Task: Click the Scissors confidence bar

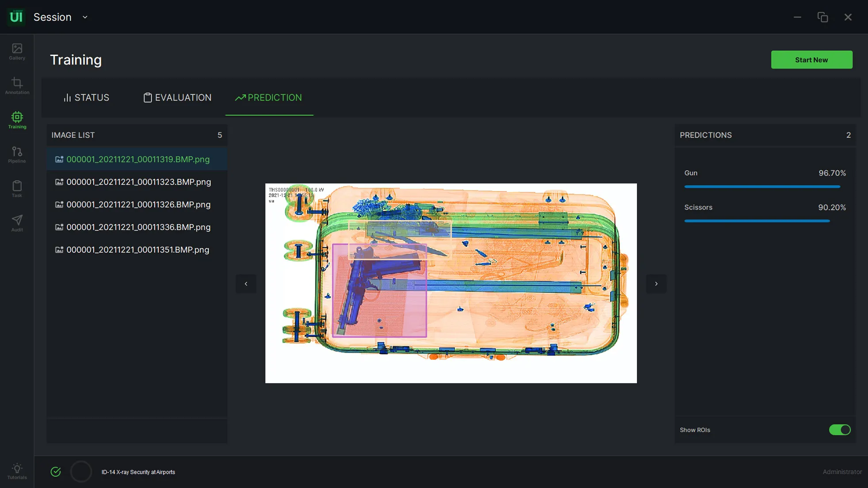Action: (x=757, y=221)
